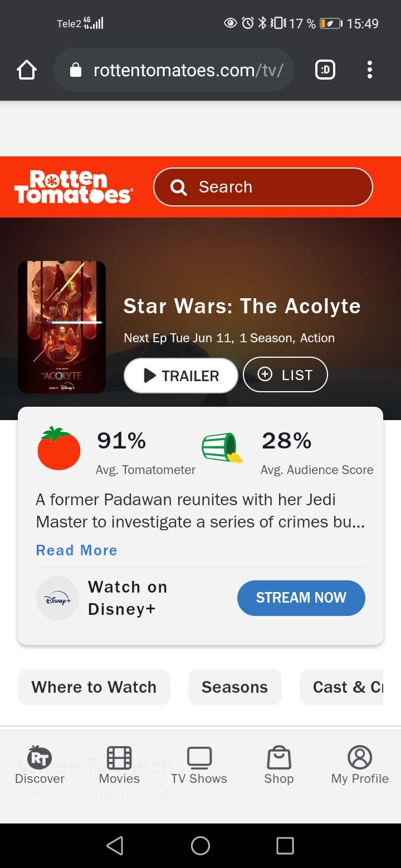Go to Movies in the bottom nav

tap(119, 765)
